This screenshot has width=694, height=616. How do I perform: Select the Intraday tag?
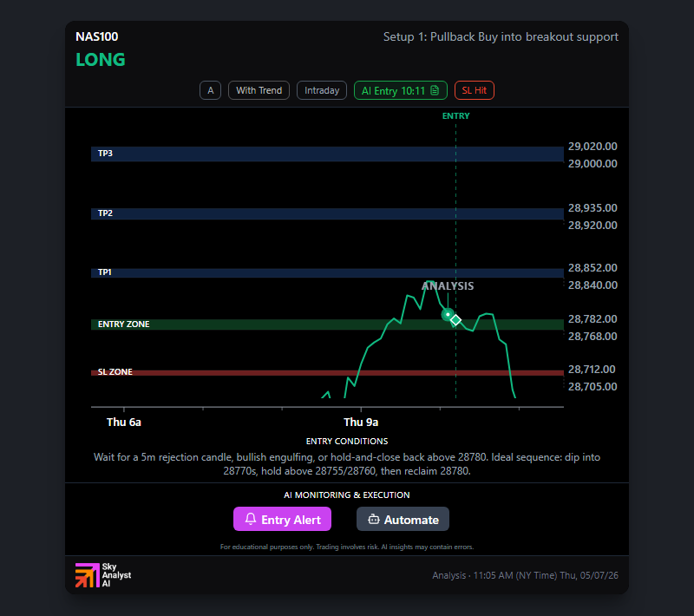tap(322, 90)
